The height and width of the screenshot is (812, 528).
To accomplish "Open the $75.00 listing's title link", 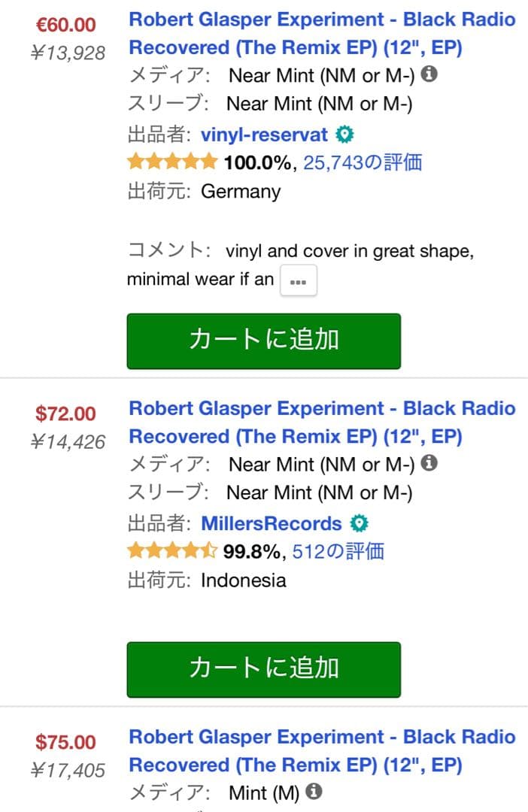I will click(x=322, y=750).
